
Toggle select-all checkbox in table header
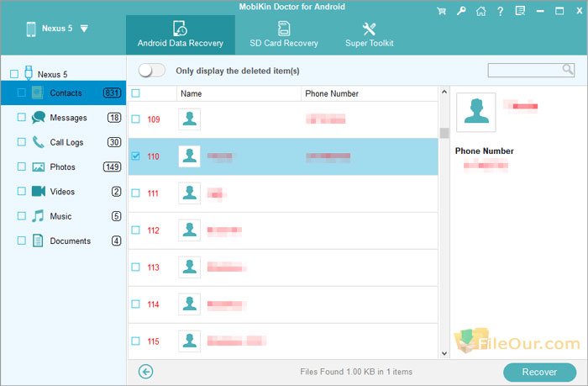tap(135, 93)
